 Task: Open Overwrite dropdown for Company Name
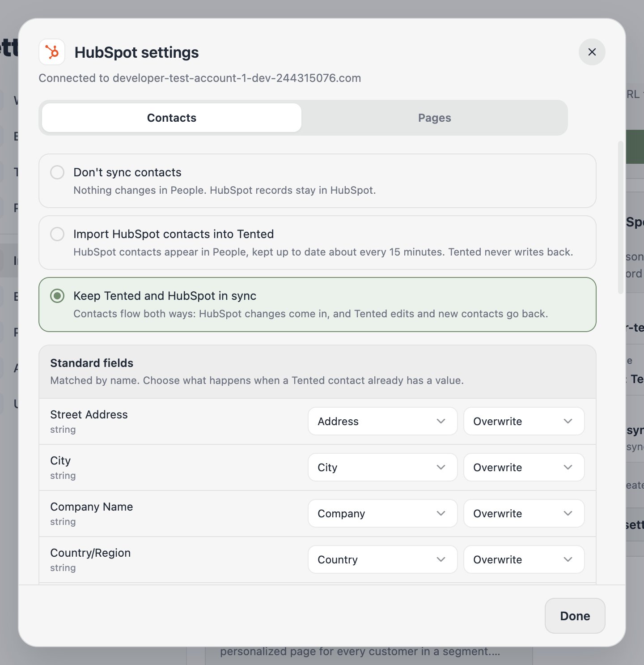(x=524, y=513)
